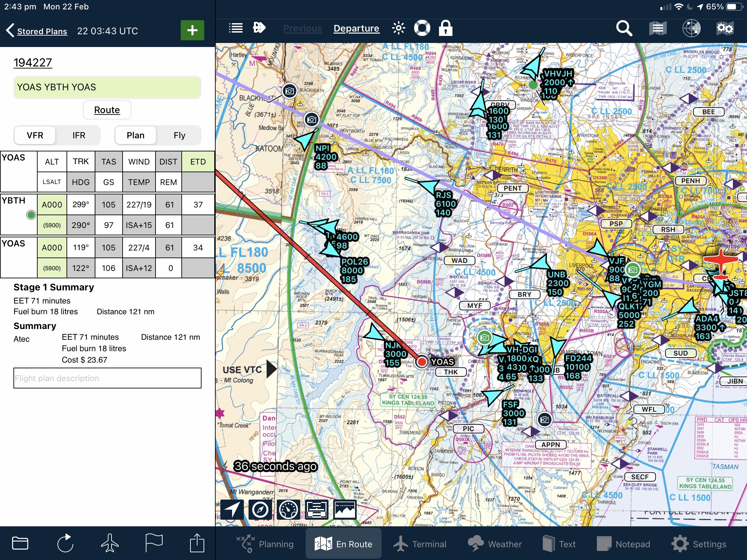Open the Text tab

559,544
